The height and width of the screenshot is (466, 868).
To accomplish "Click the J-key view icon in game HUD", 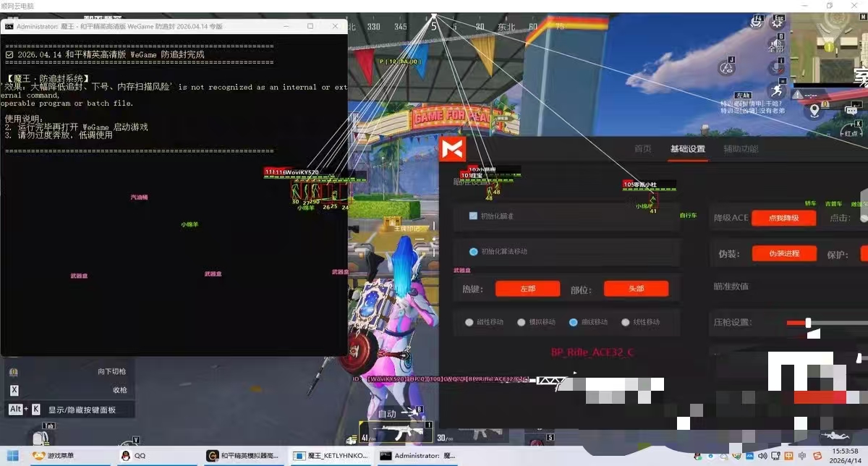I will [726, 67].
